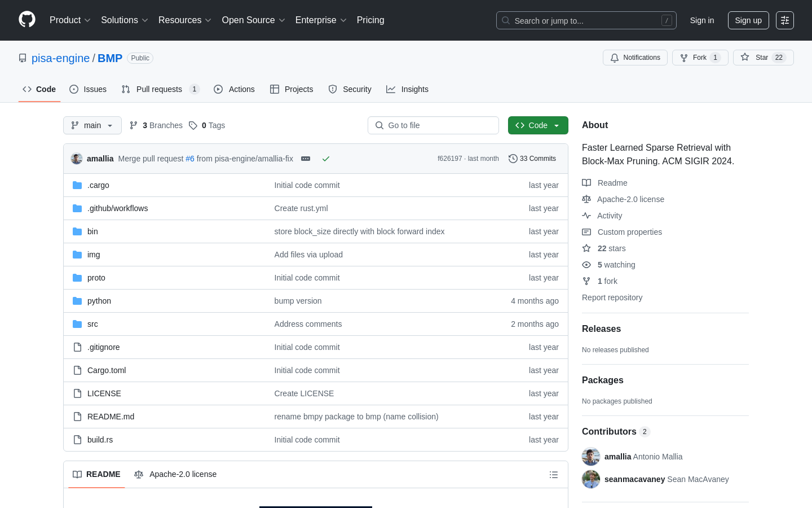Click the Sign up button
812x508 pixels.
pyautogui.click(x=748, y=20)
